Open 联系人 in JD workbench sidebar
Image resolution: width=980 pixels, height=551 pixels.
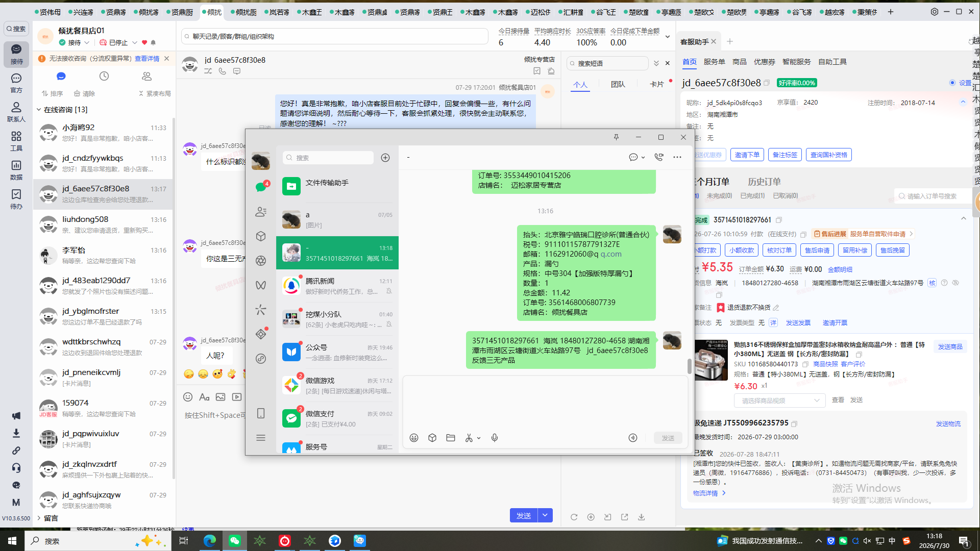click(x=16, y=112)
